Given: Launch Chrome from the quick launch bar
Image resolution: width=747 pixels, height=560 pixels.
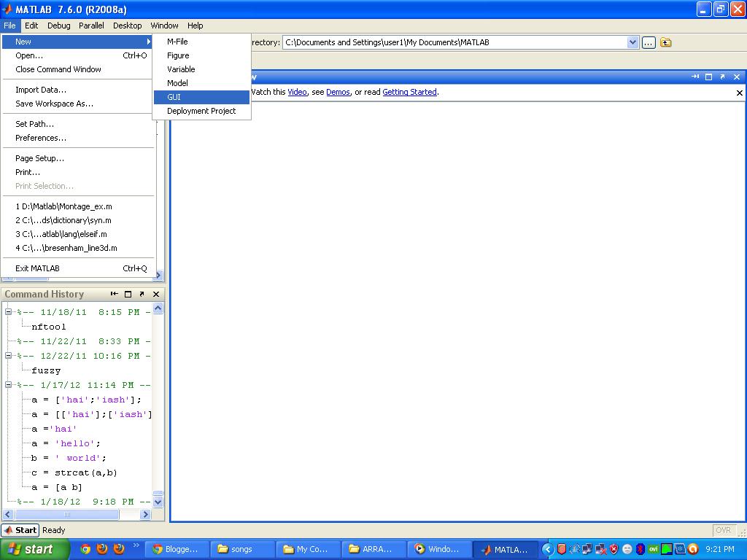Looking at the screenshot, I should pos(85,549).
